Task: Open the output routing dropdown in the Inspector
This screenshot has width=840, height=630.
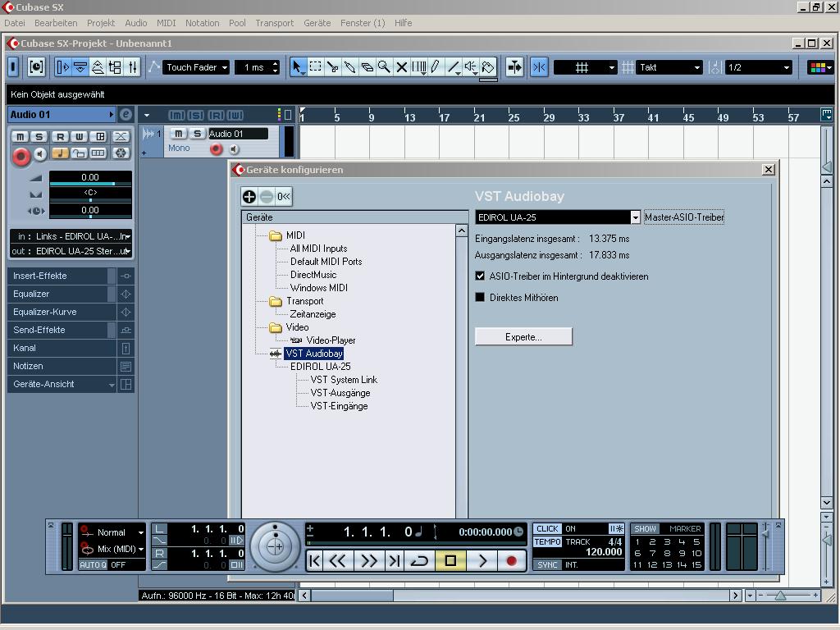Action: [71, 251]
